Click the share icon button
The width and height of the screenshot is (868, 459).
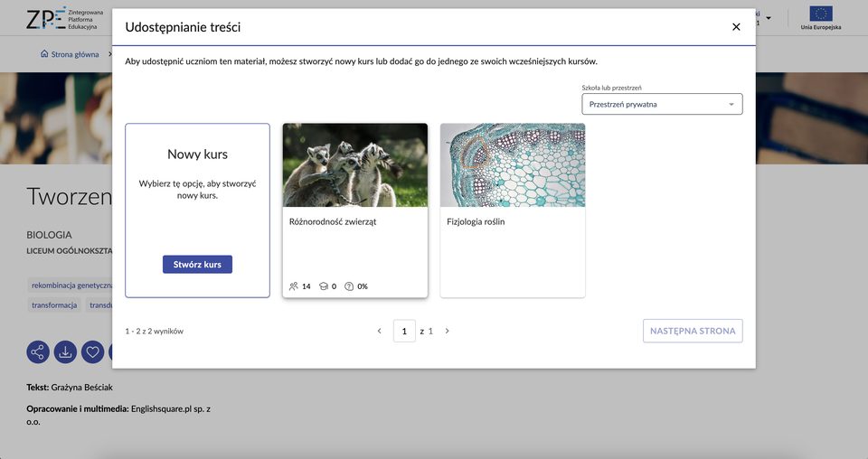[38, 351]
